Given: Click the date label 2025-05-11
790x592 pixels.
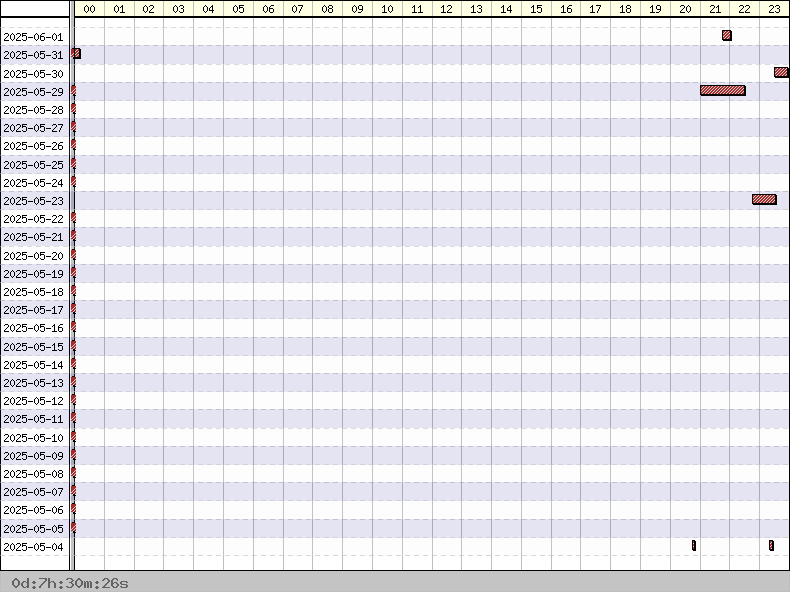Looking at the screenshot, I should 33,420.
